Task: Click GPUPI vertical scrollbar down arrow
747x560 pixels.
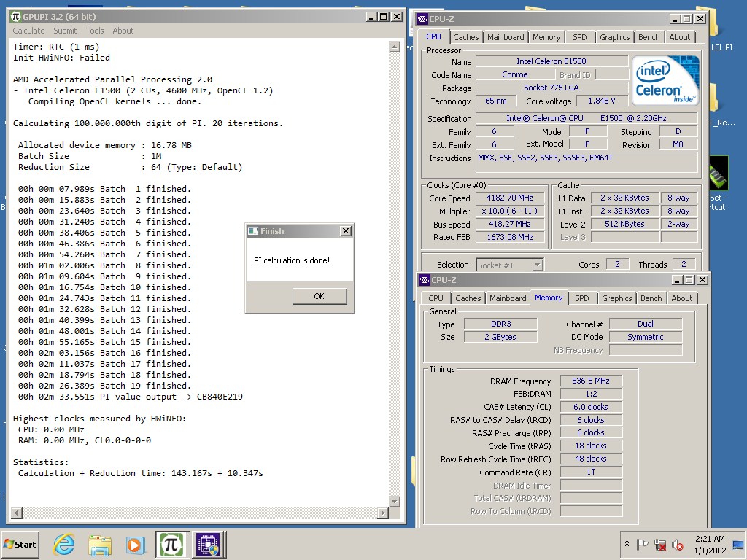Action: [x=395, y=501]
